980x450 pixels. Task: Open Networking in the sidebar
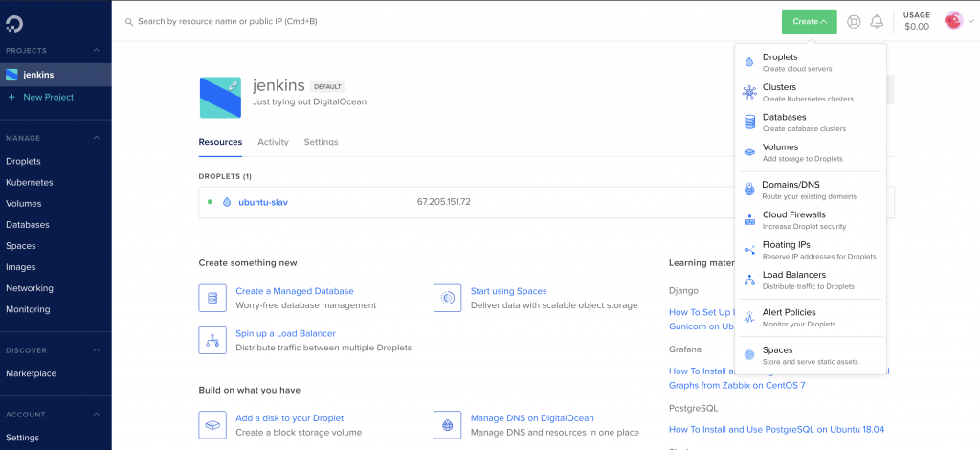(x=30, y=289)
